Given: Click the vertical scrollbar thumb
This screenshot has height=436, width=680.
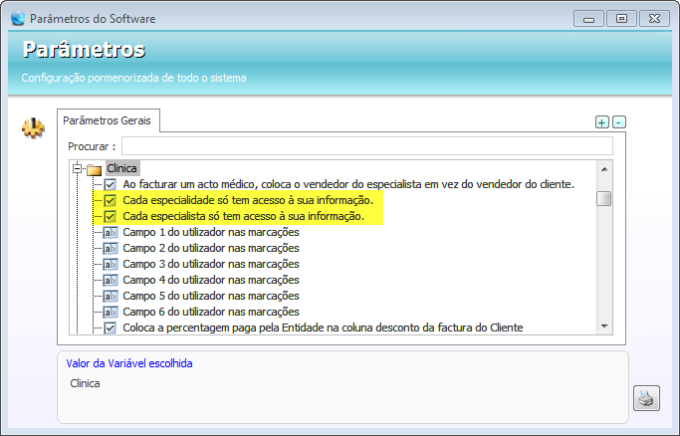Looking at the screenshot, I should [604, 199].
